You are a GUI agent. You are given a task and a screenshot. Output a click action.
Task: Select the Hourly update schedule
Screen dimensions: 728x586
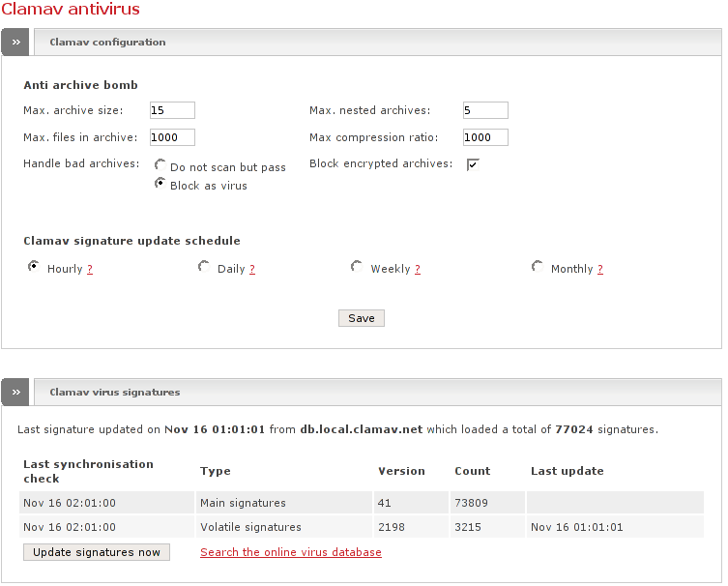point(34,266)
